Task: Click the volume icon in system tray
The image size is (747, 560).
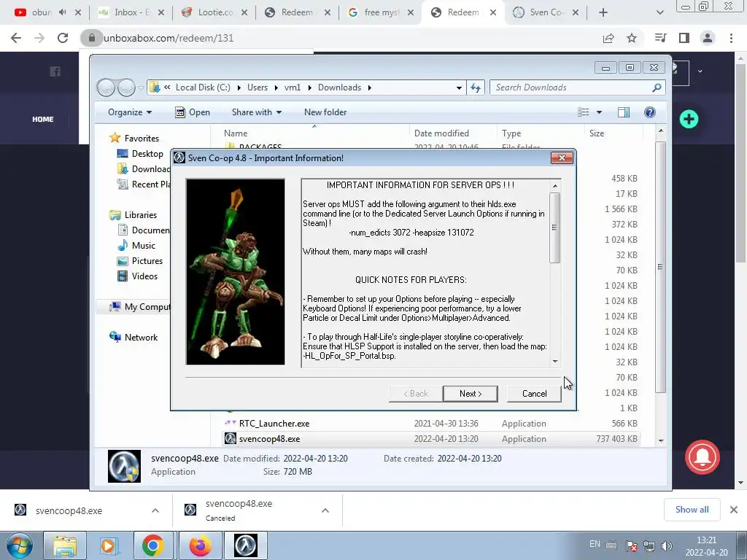Action: coord(667,545)
